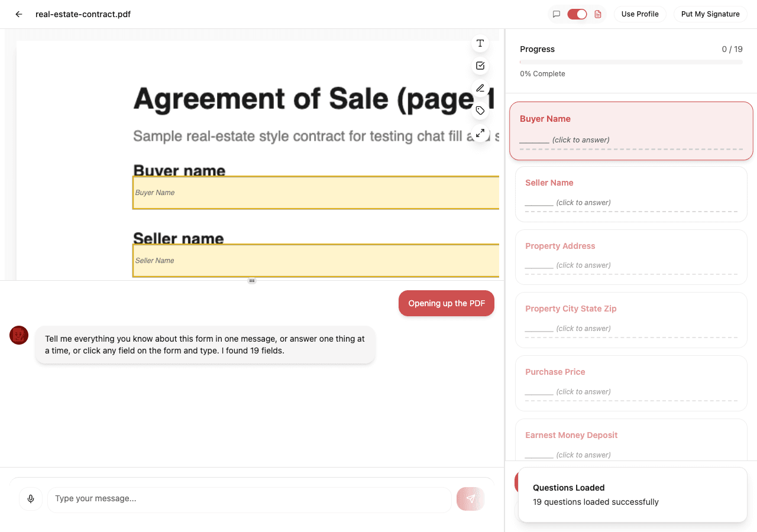The width and height of the screenshot is (757, 532).
Task: Click the 0% Complete label
Action: click(x=542, y=74)
